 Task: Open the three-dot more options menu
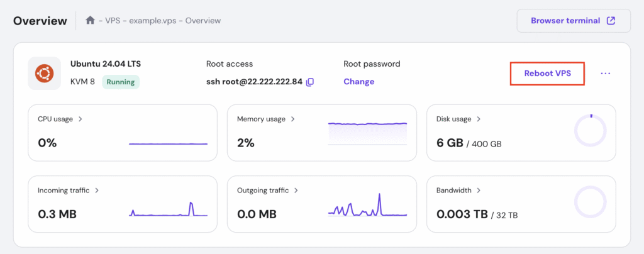(606, 74)
